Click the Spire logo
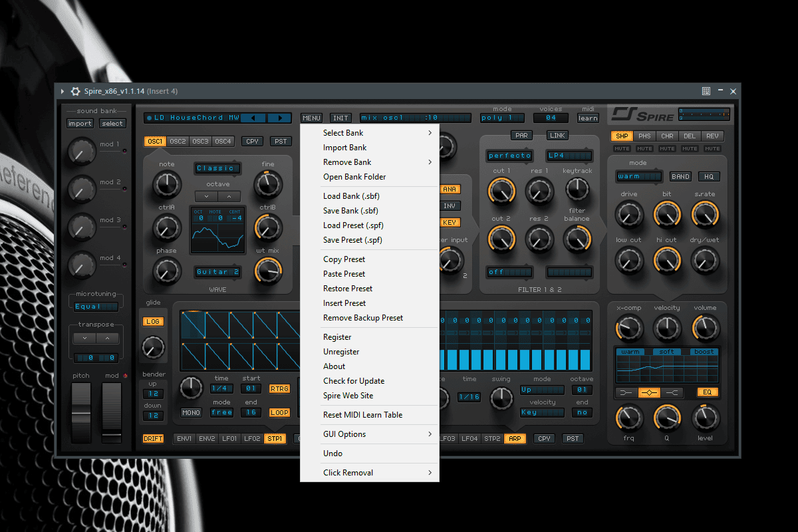This screenshot has height=532, width=798. [642, 114]
